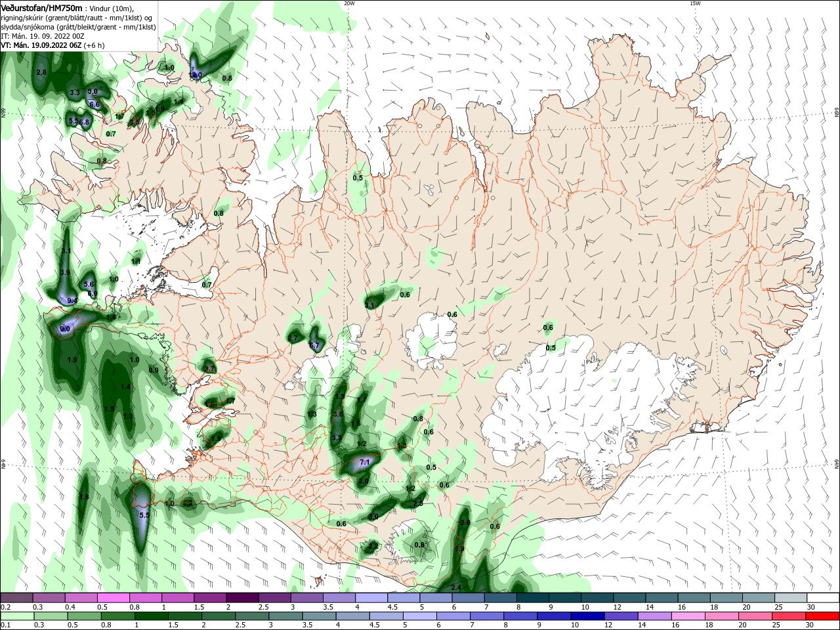Click the 9.0 precipitation value

[65, 329]
